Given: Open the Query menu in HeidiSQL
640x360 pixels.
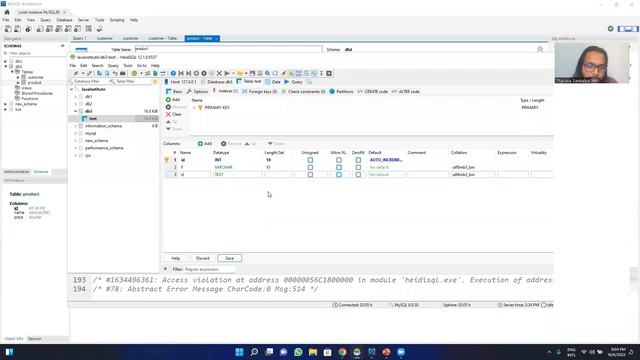Looking at the screenshot, I should (113, 66).
